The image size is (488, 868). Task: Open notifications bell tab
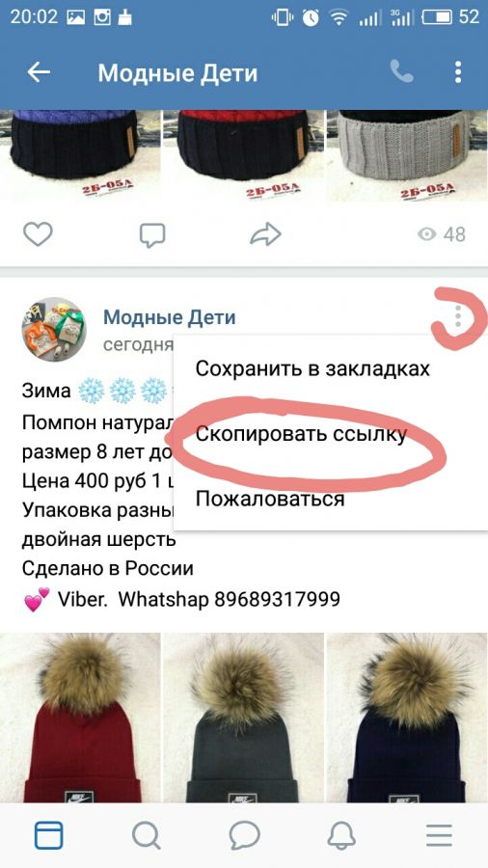[341, 835]
